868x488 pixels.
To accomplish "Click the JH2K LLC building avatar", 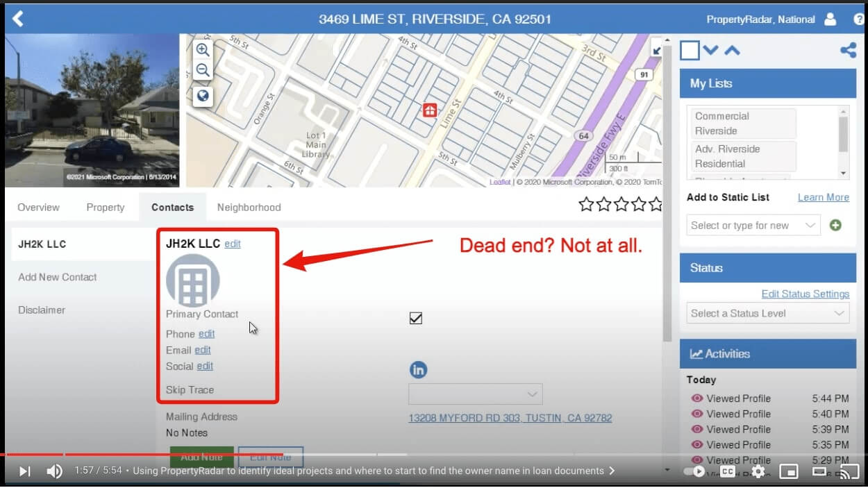I will [x=193, y=280].
